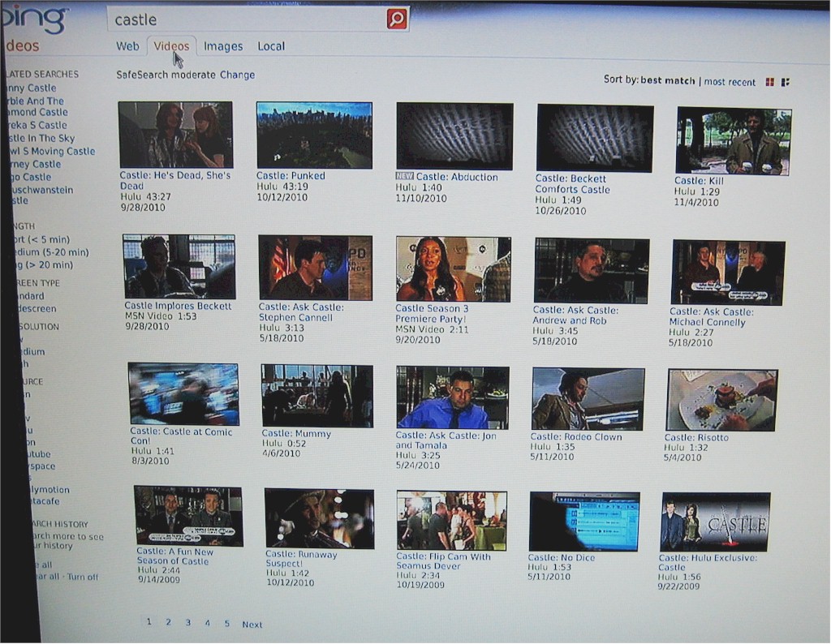Open the 'Castle: He's Dead, She's Dead' thumbnail
This screenshot has width=831, height=644.
[175, 135]
